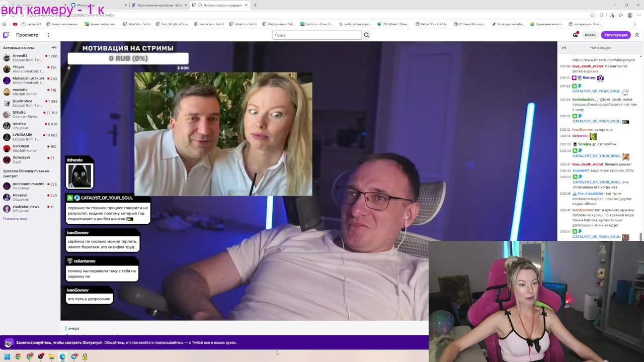Click Serejka_p username in chat
Image resolution: width=644 pixels, height=362 pixels.
[x=587, y=144]
